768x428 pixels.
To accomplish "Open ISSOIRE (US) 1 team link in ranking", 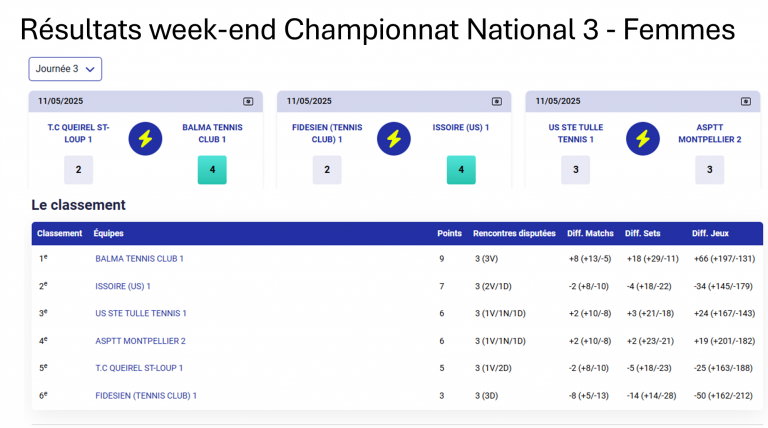I will tap(123, 286).
